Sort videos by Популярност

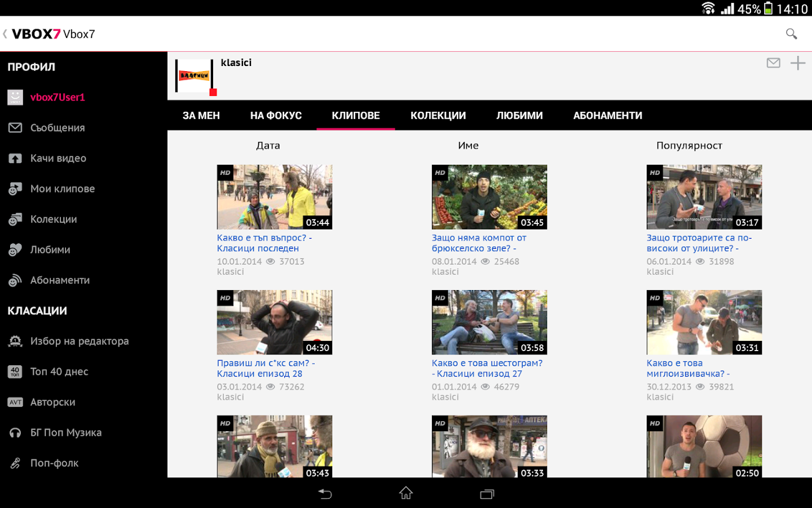point(689,145)
